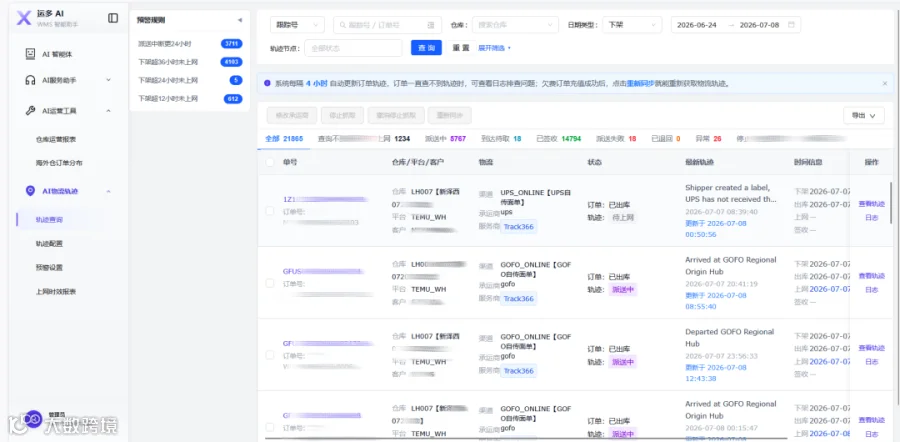
Task: Click the tracking number / order number input
Action: click(387, 25)
